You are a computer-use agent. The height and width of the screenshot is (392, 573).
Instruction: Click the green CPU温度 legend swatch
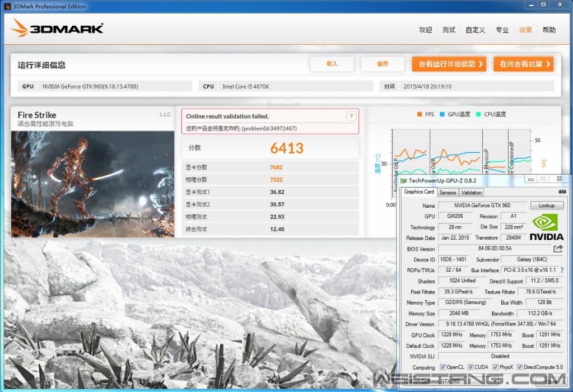(x=478, y=114)
